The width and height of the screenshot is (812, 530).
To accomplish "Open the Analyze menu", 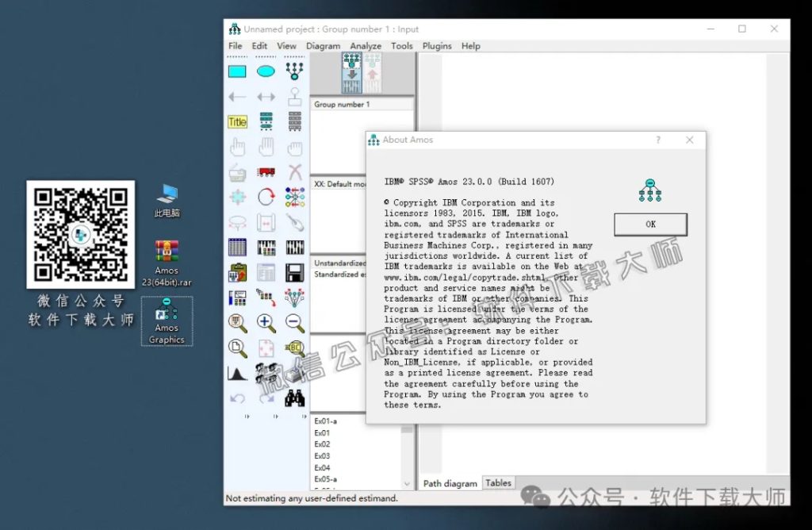I will coord(366,45).
